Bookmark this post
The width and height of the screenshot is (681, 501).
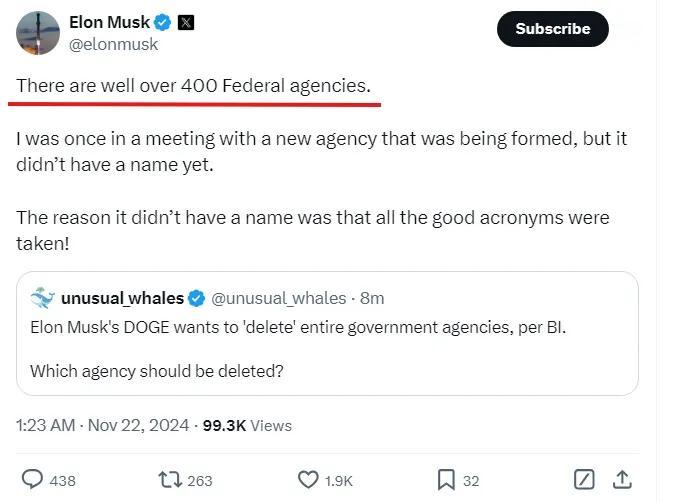[447, 479]
